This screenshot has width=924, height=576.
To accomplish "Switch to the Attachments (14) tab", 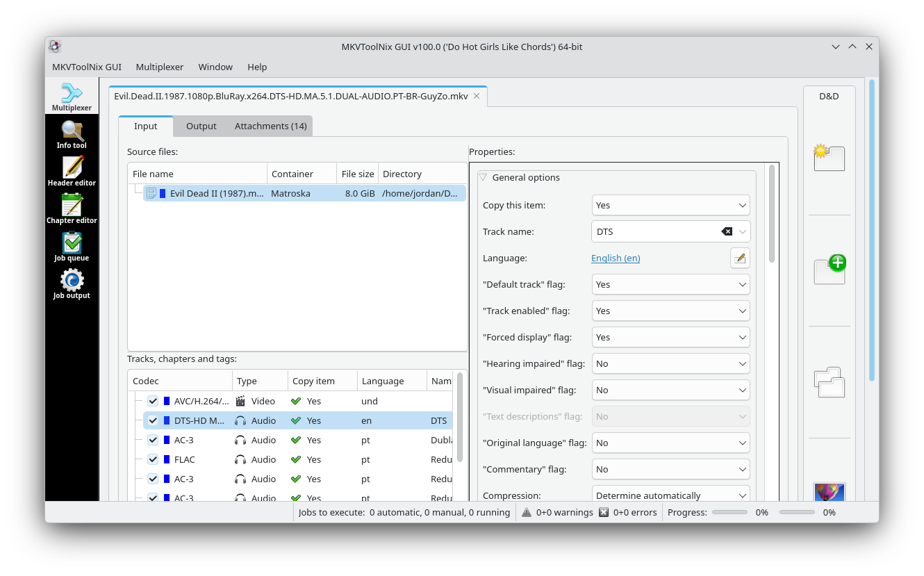I will [271, 126].
